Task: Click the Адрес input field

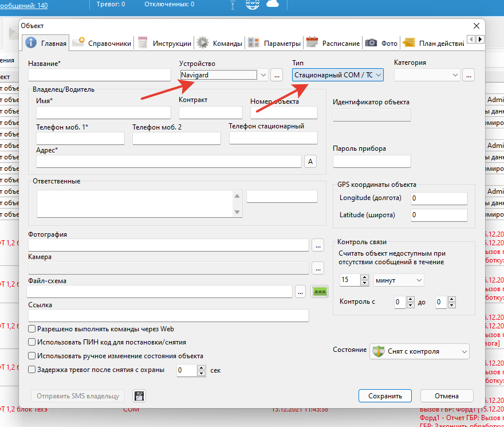Action: [x=169, y=161]
